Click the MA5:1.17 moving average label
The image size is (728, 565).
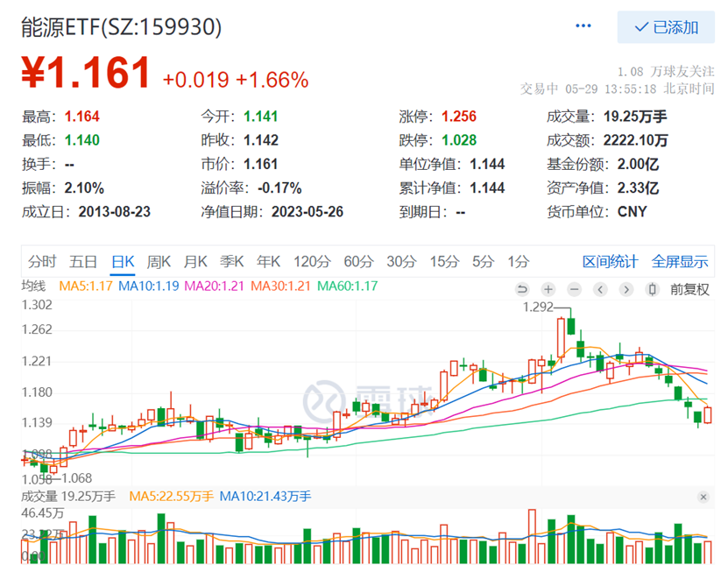[86, 286]
